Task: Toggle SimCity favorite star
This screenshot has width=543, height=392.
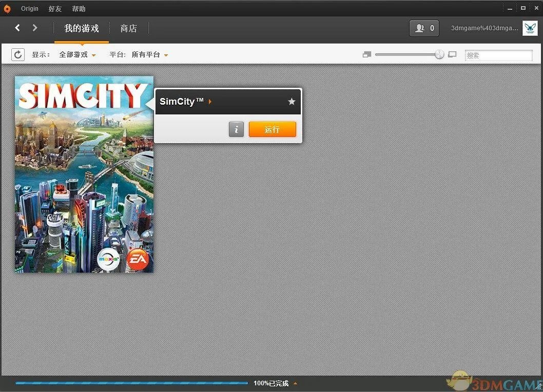Action: pyautogui.click(x=292, y=102)
